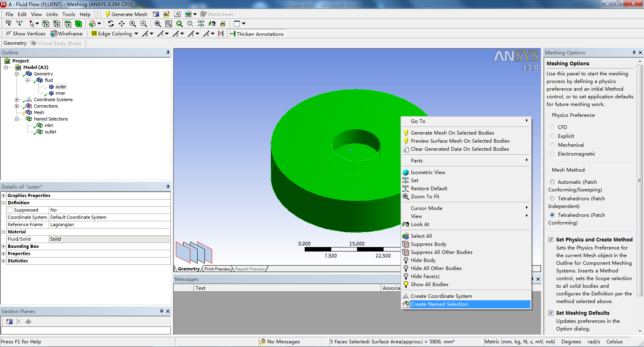Click the Look At toolbar icon
Viewport: 644px width, 347px height.
click(212, 24)
